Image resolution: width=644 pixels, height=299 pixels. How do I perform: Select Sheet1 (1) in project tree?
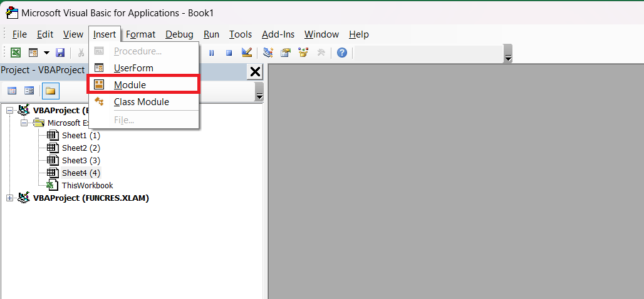81,135
